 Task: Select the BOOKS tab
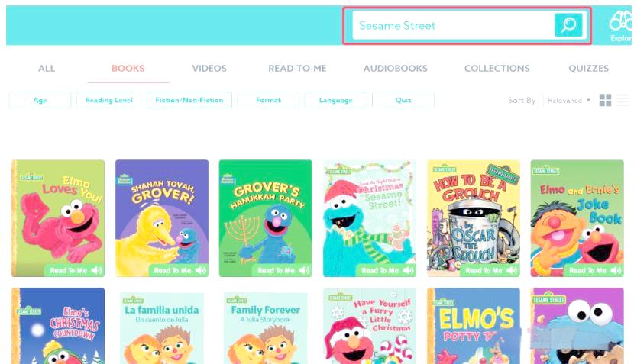(x=128, y=68)
